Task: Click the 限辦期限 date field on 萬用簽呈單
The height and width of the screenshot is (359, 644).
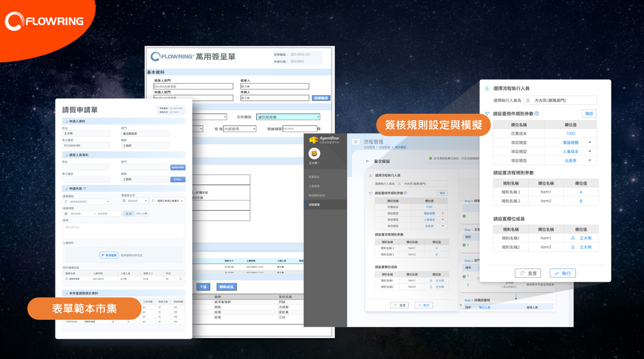Action: 299,129
